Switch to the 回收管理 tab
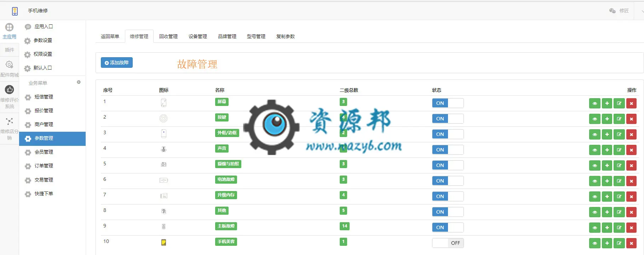Viewport: 644px width, 255px height. [x=168, y=36]
